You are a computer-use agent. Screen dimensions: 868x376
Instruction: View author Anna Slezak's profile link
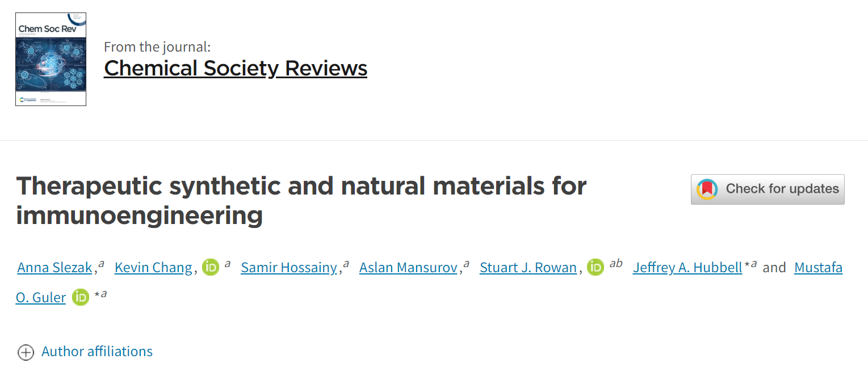click(55, 267)
